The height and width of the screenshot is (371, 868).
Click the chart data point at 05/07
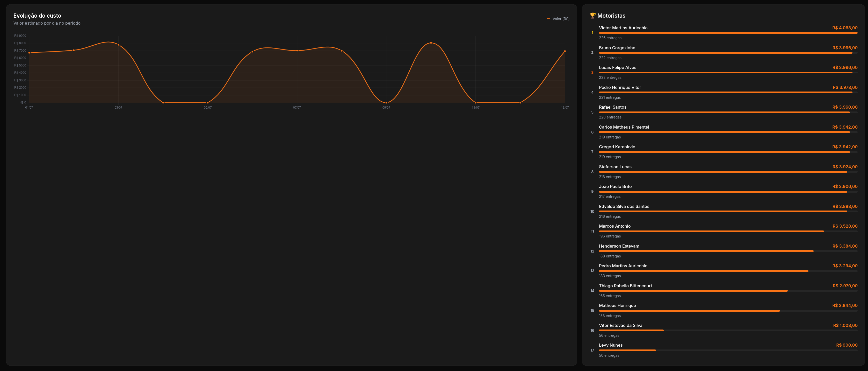coord(208,102)
